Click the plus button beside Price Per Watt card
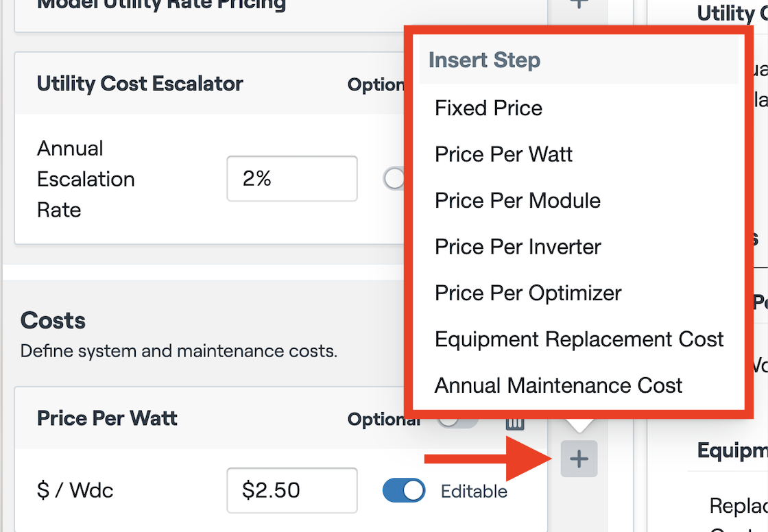The height and width of the screenshot is (532, 768). tap(579, 459)
